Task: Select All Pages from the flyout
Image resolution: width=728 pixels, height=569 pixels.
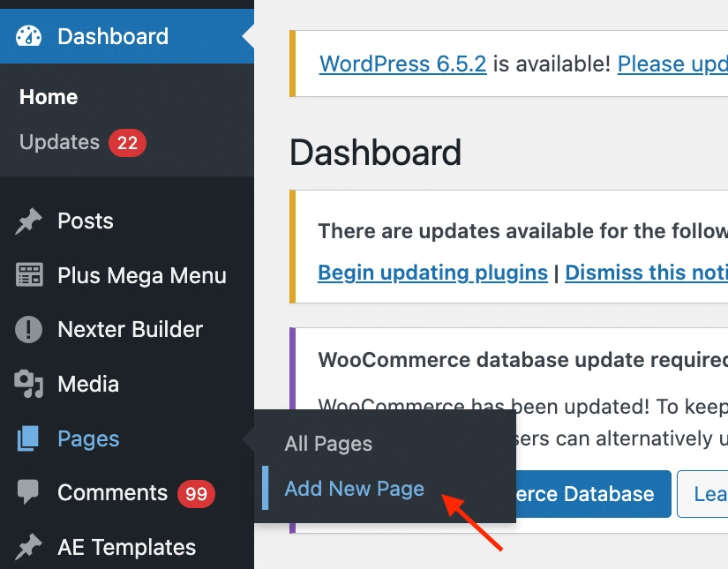Action: (x=328, y=444)
